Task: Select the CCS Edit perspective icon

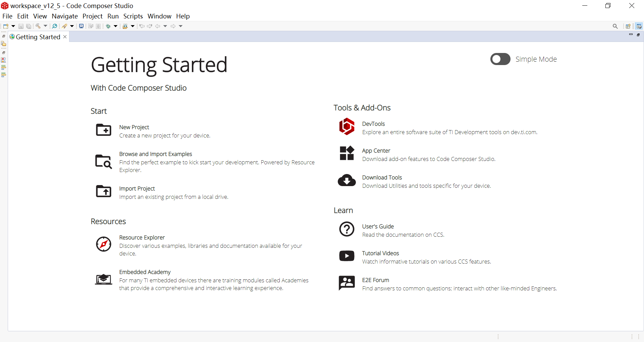Action: tap(639, 26)
